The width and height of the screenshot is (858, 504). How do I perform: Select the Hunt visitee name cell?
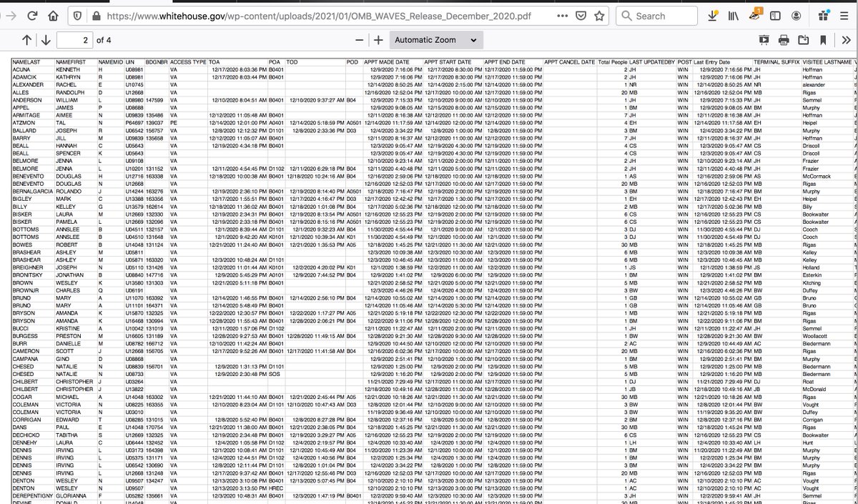[808, 443]
